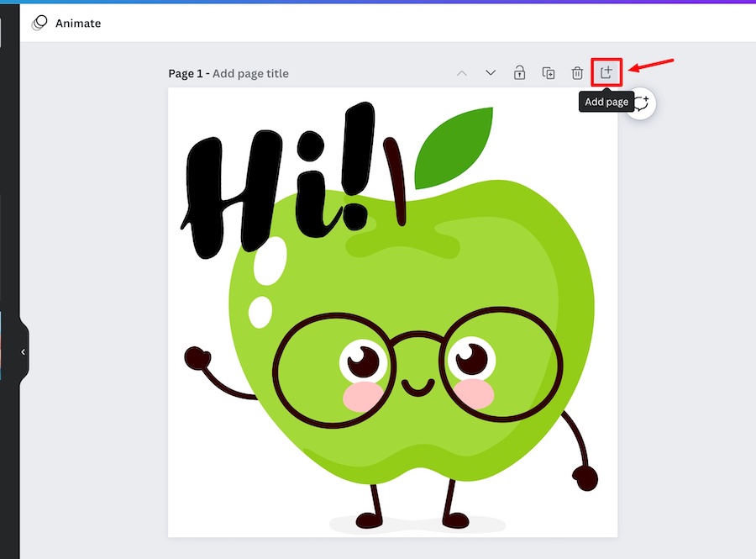756x559 pixels.
Task: Lock the page with the padlock icon
Action: 519,72
